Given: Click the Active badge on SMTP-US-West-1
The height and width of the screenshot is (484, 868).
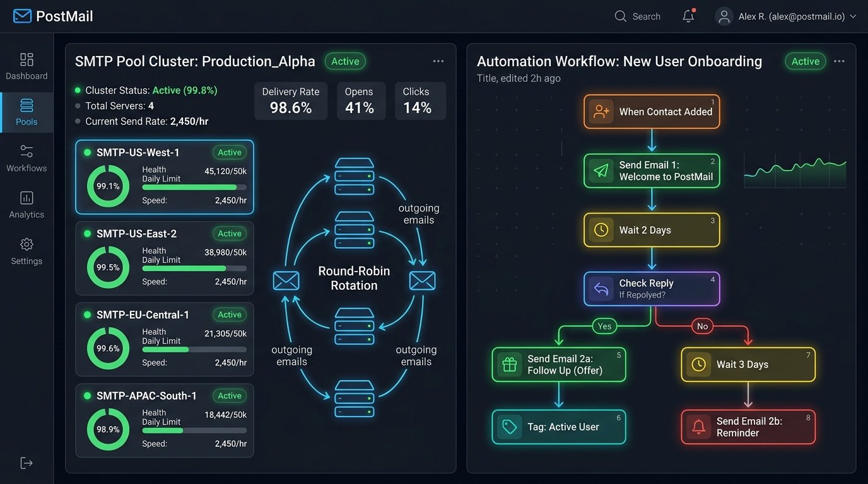Looking at the screenshot, I should coord(230,153).
